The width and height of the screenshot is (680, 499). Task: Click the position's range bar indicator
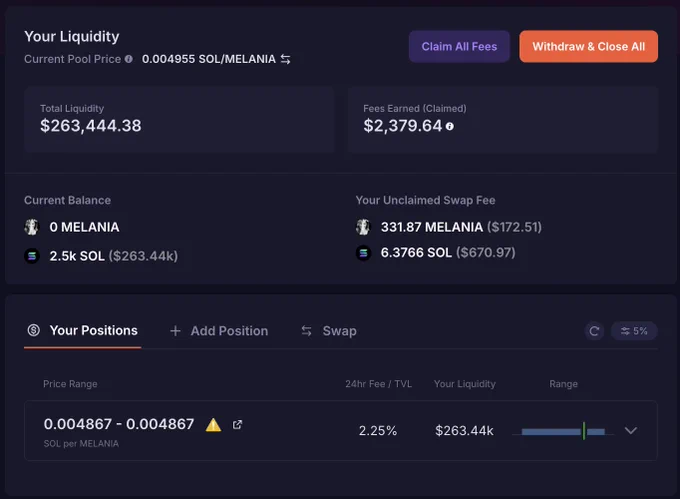pyautogui.click(x=563, y=431)
